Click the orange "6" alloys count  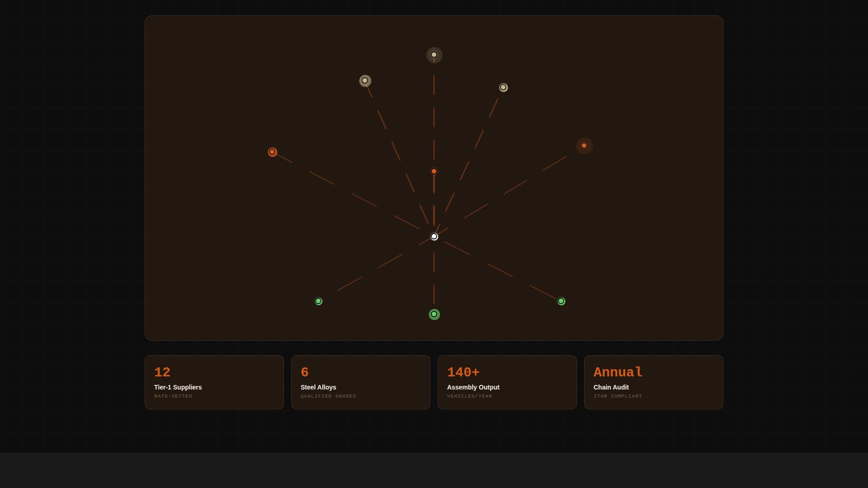305,372
